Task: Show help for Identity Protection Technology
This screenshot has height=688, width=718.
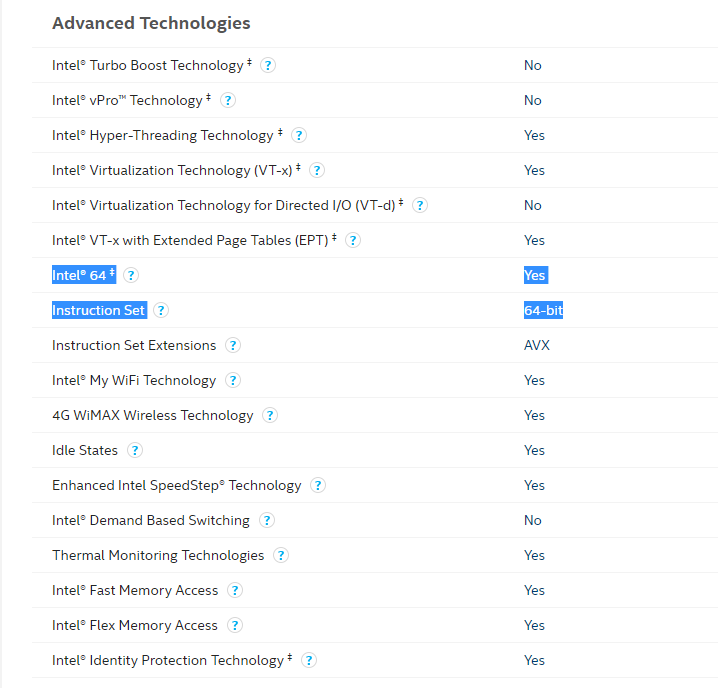Action: (x=309, y=661)
